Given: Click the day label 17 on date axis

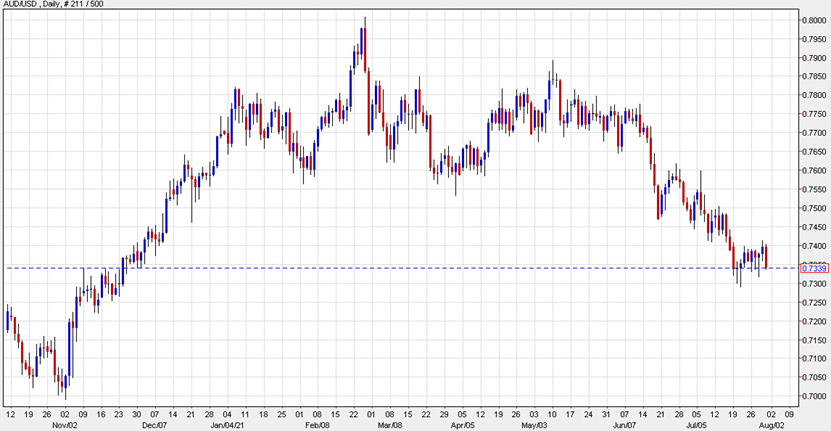Looking at the screenshot, I should pyautogui.click(x=570, y=415).
